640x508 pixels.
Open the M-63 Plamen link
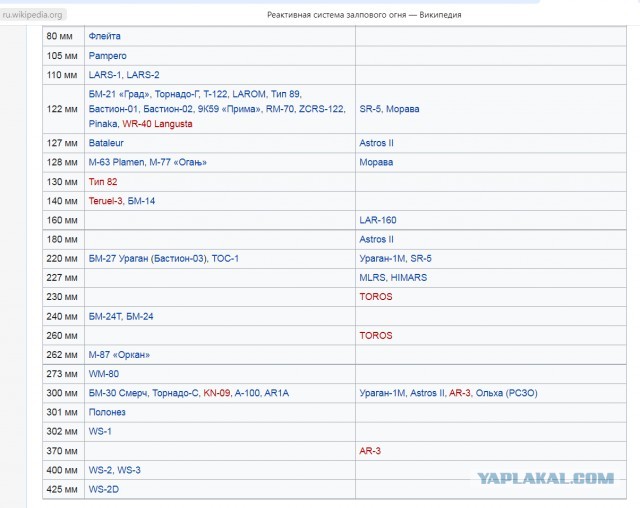coord(116,162)
